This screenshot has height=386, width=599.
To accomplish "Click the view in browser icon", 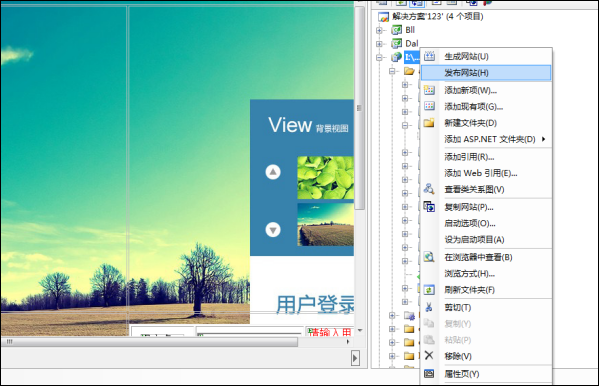I will point(429,257).
